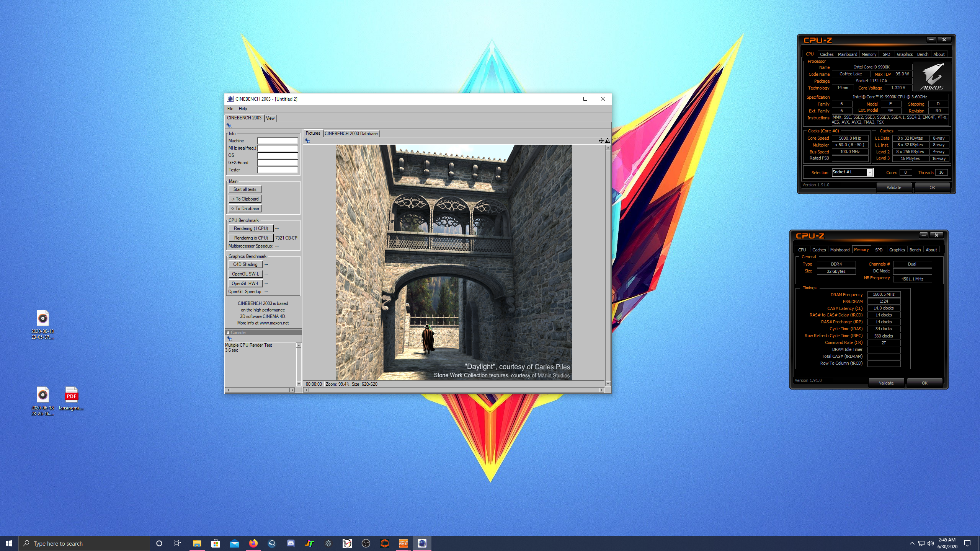Click the pushpin icon under CINEBENCH 2003 tab
This screenshot has height=551, width=980.
229,125
